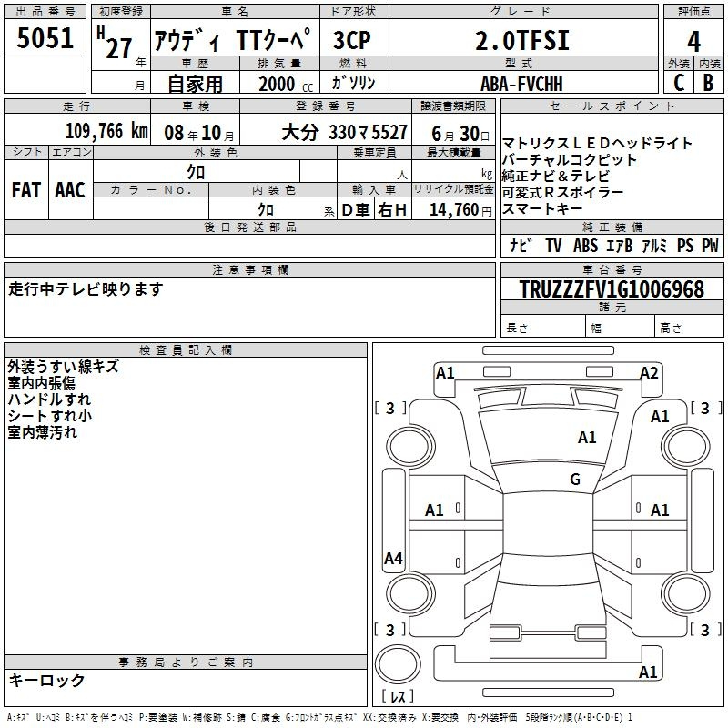Click the 長さ dimension label

coord(517,329)
